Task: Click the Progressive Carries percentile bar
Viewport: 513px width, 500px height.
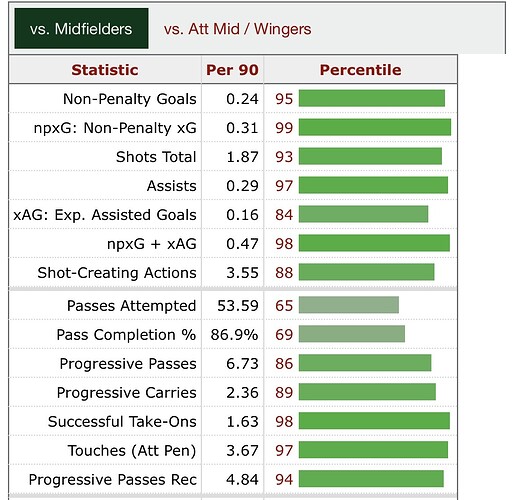Action: pyautogui.click(x=367, y=392)
